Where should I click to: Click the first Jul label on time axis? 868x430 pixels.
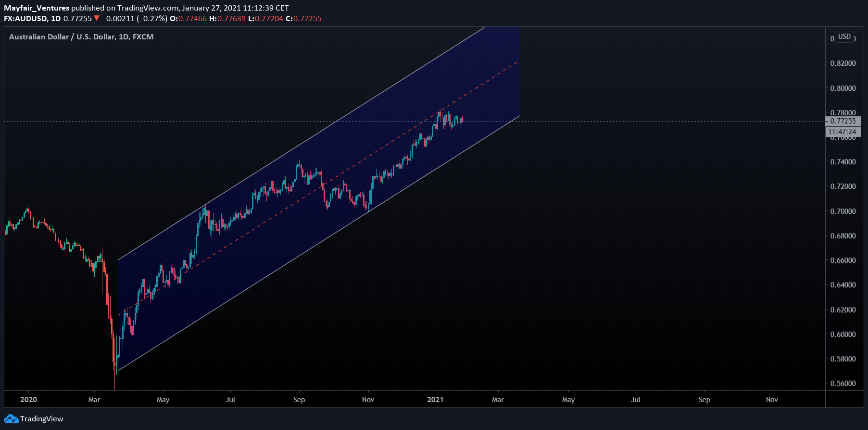point(230,400)
